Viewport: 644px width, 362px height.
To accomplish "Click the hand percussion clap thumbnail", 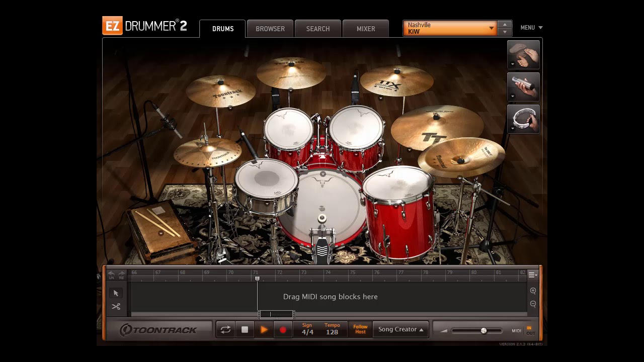I will coord(523,54).
